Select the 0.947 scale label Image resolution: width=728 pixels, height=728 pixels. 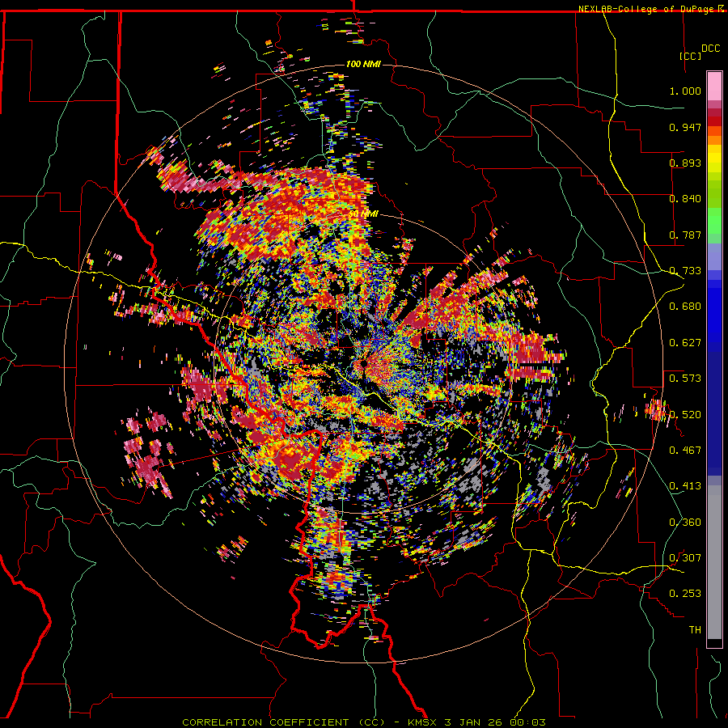[x=685, y=127]
